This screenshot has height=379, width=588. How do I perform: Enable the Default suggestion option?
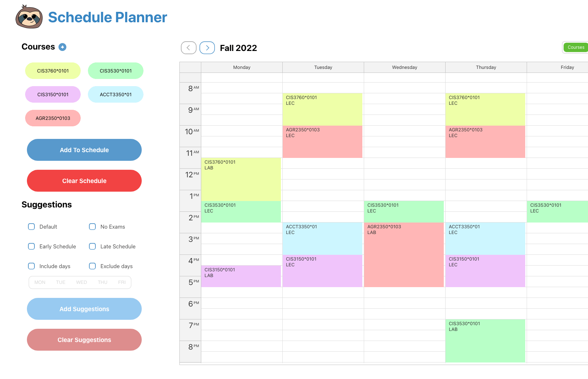tap(31, 226)
